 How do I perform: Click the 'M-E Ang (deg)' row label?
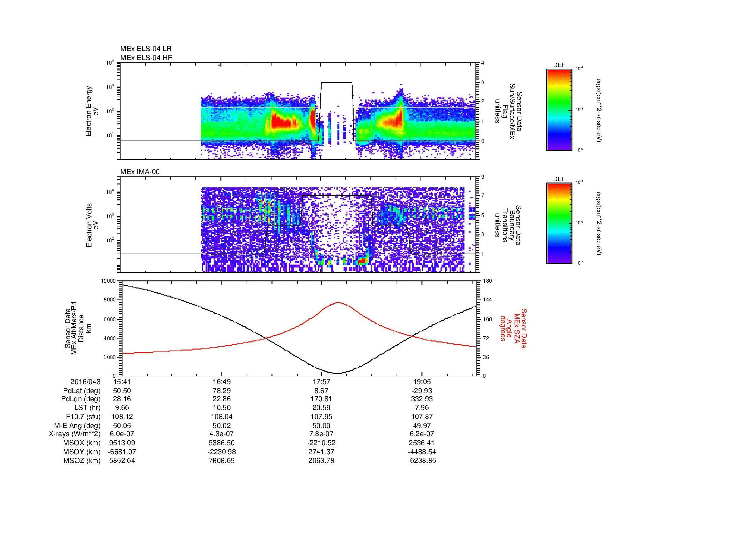pos(77,425)
